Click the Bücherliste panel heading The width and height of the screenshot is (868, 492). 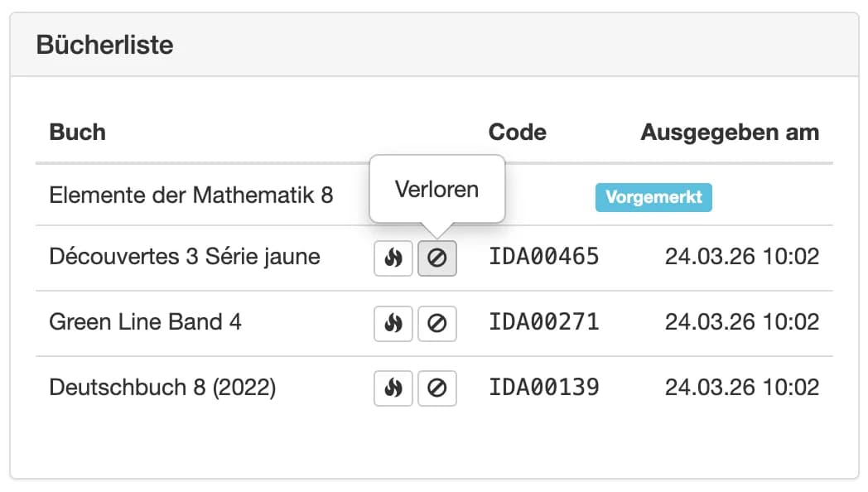104,45
